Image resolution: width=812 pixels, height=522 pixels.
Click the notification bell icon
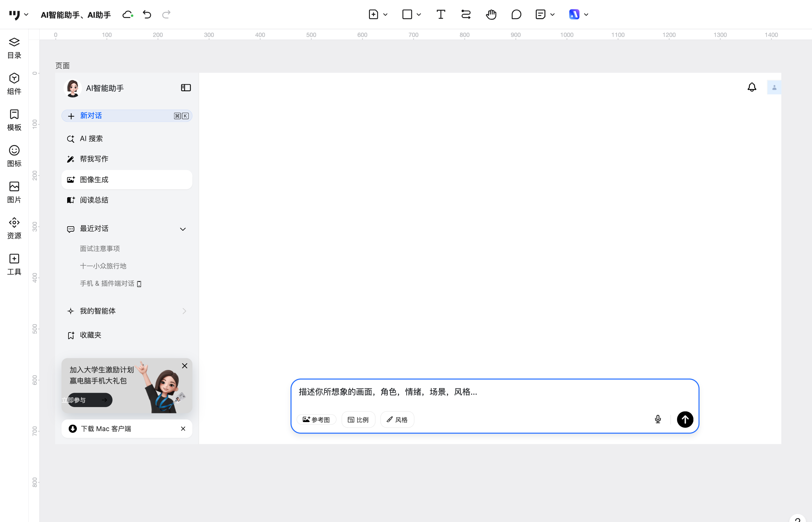752,88
